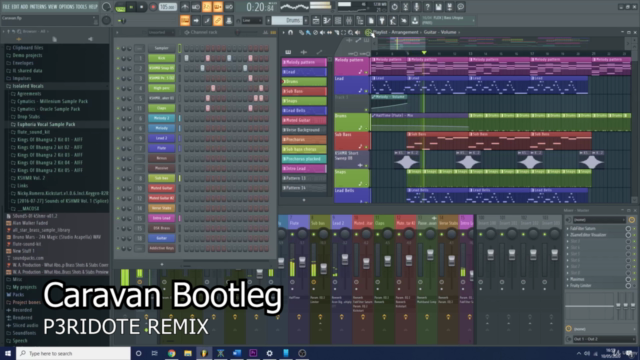Open the FILE menu

(6, 7)
